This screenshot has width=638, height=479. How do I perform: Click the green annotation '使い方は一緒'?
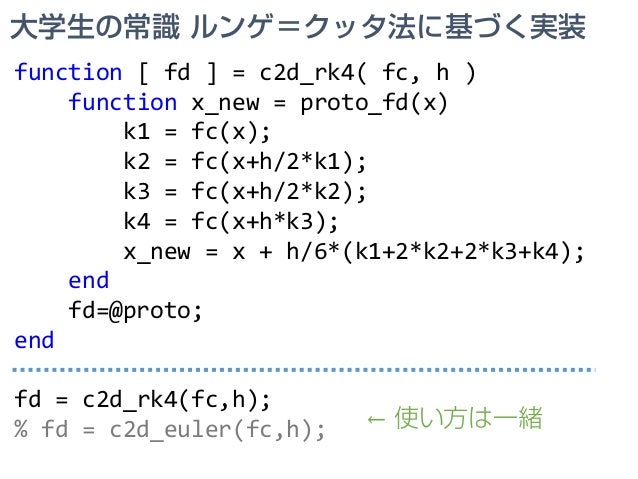pyautogui.click(x=468, y=418)
